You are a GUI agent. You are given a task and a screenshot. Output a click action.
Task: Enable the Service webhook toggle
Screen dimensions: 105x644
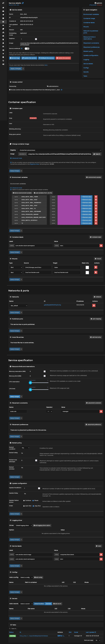tap(27, 49)
